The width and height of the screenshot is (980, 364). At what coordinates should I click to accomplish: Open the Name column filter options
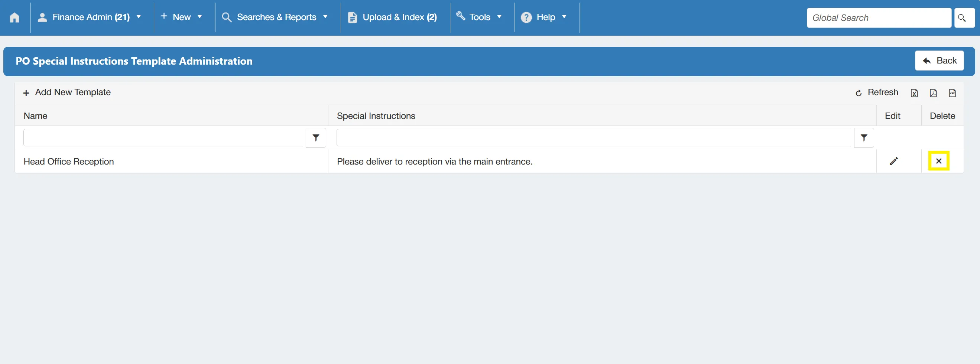316,138
